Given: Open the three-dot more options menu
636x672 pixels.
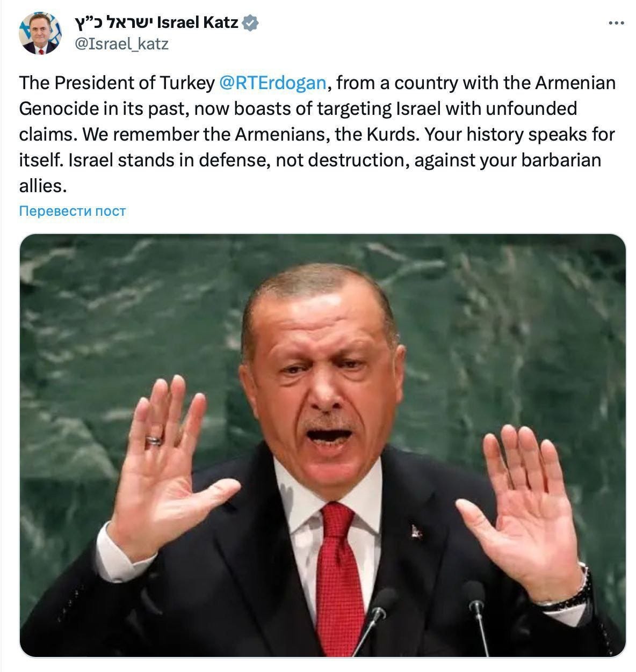Looking at the screenshot, I should click(x=616, y=23).
